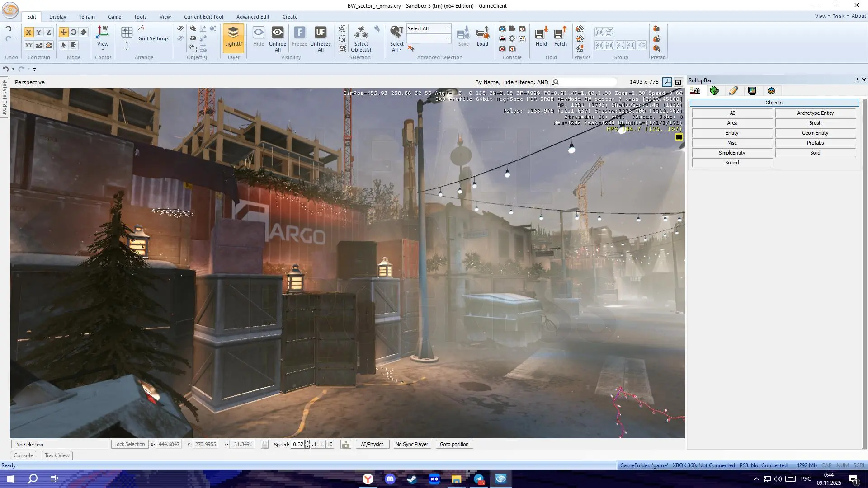Click the Prefabs object button

click(815, 143)
